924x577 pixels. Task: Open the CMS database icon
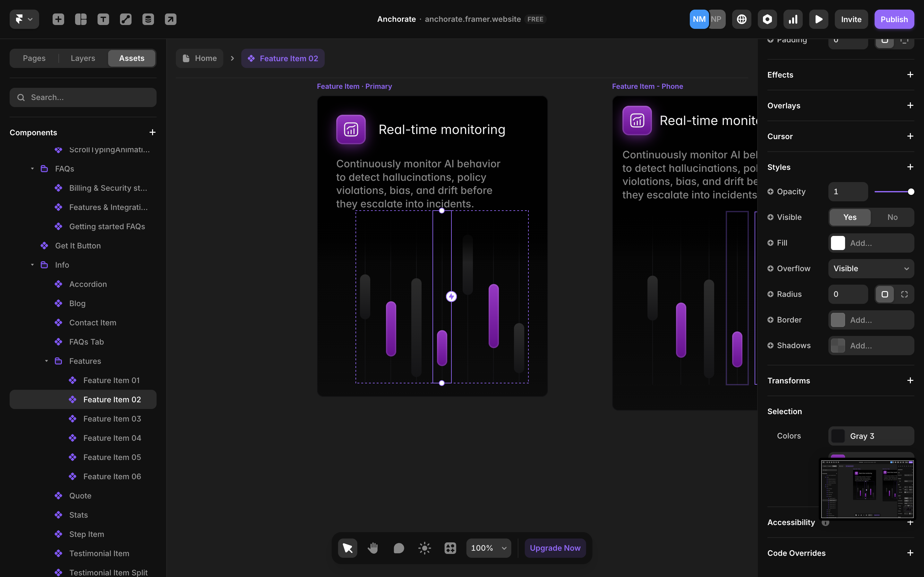pos(148,19)
